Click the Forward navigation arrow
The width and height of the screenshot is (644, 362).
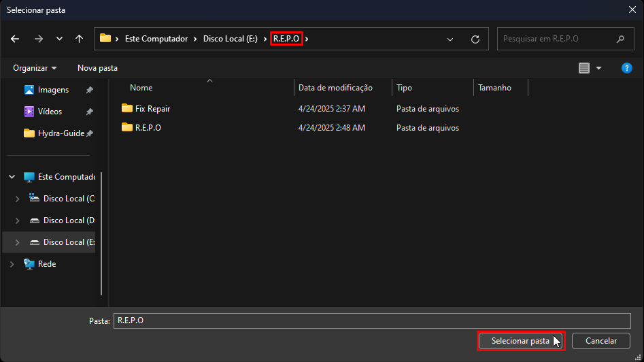pyautogui.click(x=38, y=39)
